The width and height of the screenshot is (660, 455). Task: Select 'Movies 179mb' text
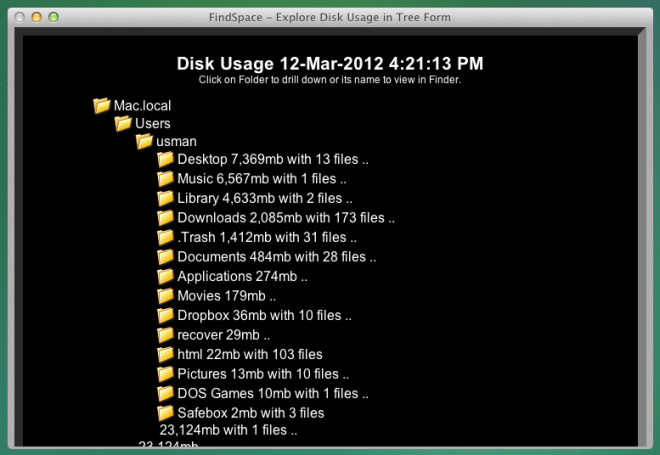point(226,295)
